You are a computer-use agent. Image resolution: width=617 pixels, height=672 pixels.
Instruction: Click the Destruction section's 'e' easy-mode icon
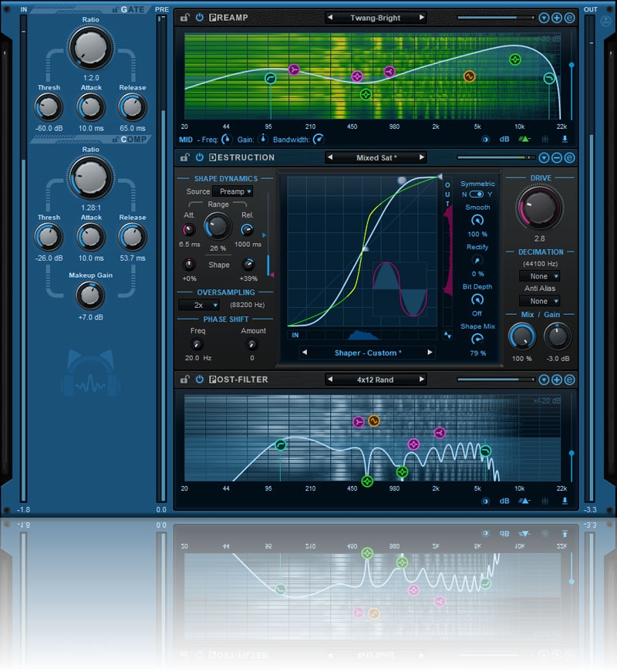tap(570, 157)
